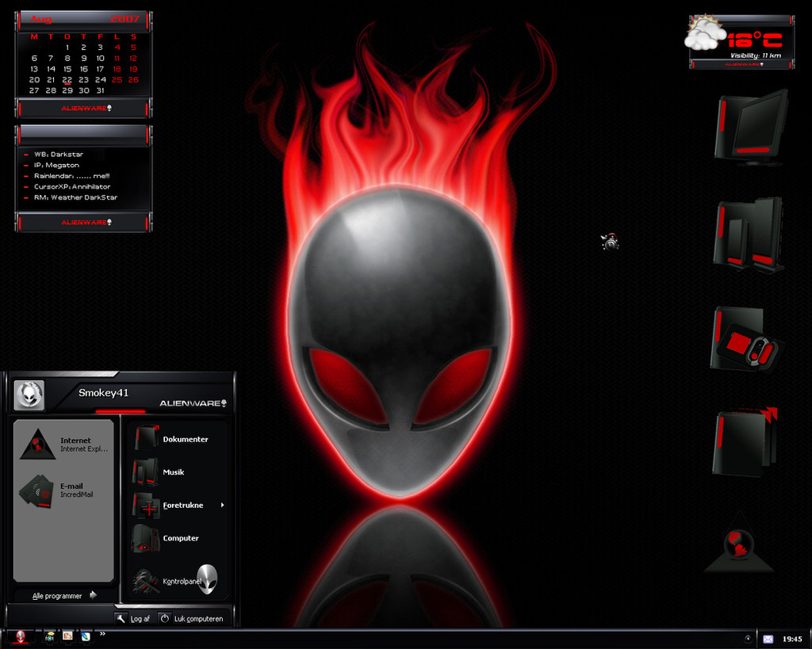Open desktop monitor-shaped icon at top right
812x649 pixels.
click(751, 128)
